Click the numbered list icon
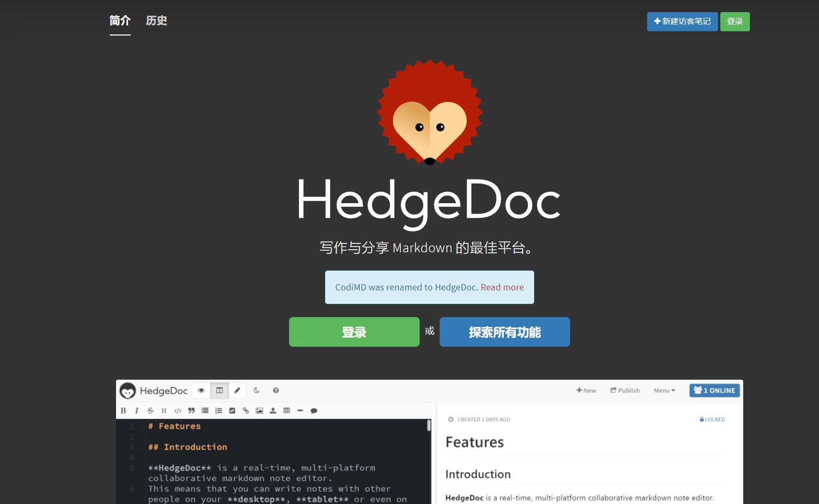The height and width of the screenshot is (504, 819). pos(218,411)
